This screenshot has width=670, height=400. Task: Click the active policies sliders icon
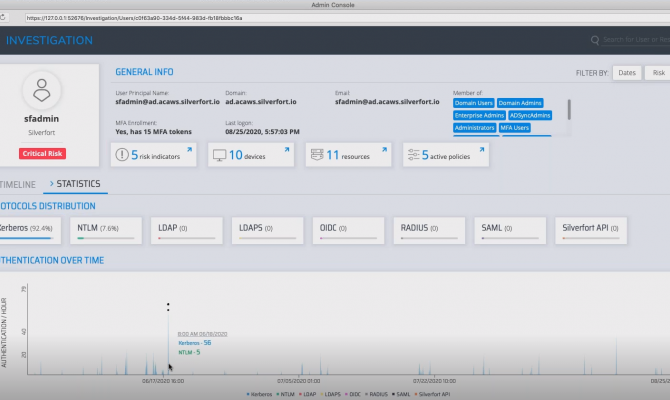414,155
